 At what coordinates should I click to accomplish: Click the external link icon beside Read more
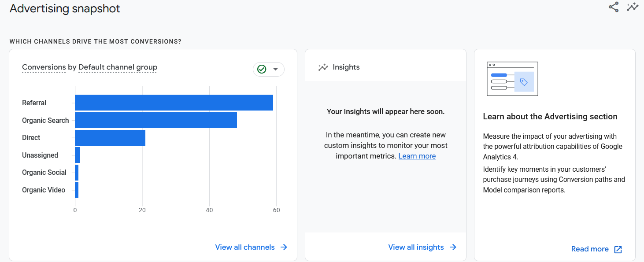618,250
